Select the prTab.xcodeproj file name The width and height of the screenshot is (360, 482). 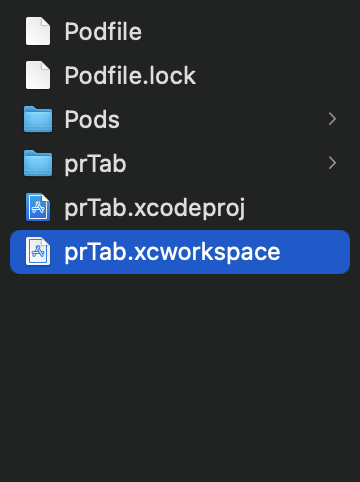coord(155,208)
